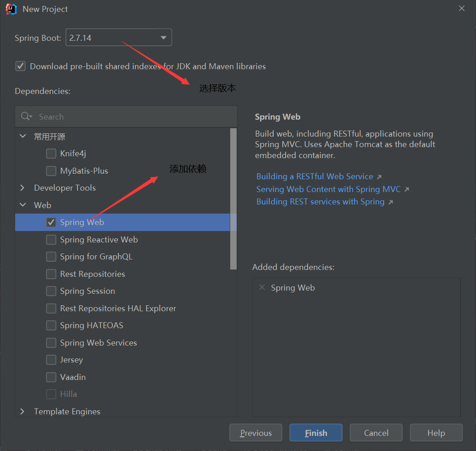476x451 pixels.
Task: Check the Vaadin dependency
Action: pos(51,377)
